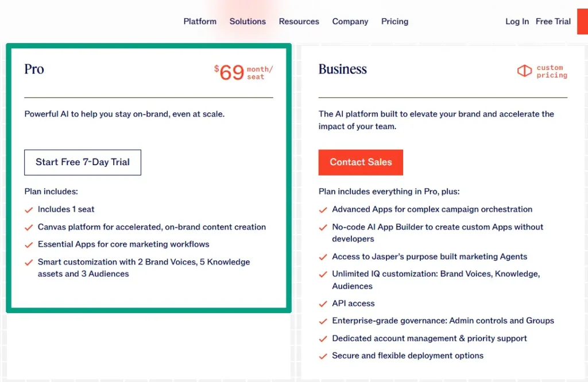Open the Company menu item
Viewport: 588px width, 382px height.
pyautogui.click(x=350, y=21)
